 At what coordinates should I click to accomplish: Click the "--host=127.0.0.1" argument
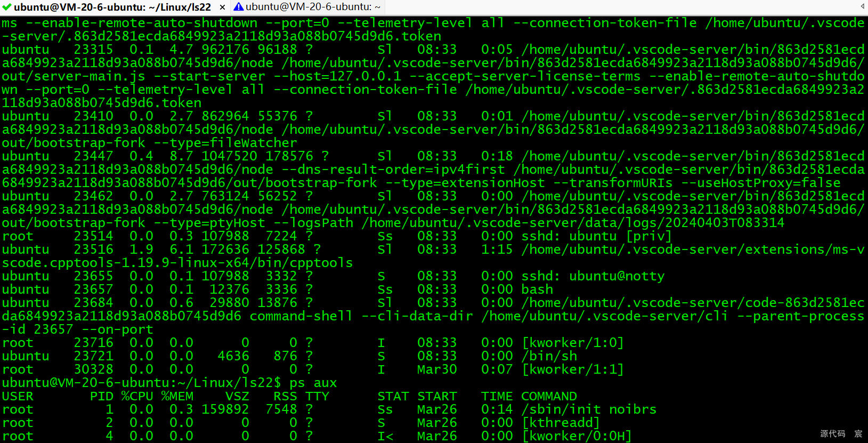click(337, 76)
